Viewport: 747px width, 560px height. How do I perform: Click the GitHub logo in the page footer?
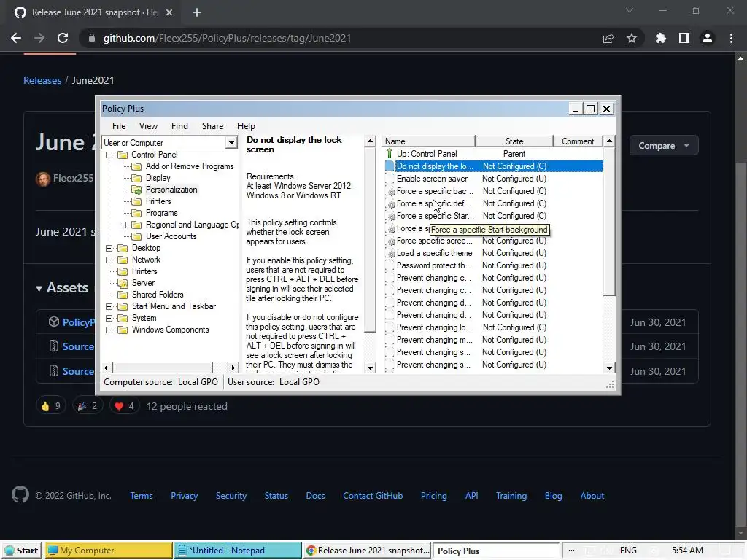pos(20,495)
